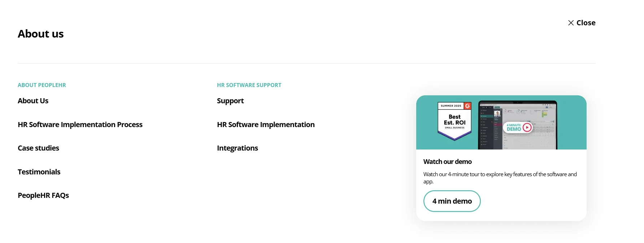Play the 4 minute demo video icon
The height and width of the screenshot is (243, 644).
tap(527, 127)
